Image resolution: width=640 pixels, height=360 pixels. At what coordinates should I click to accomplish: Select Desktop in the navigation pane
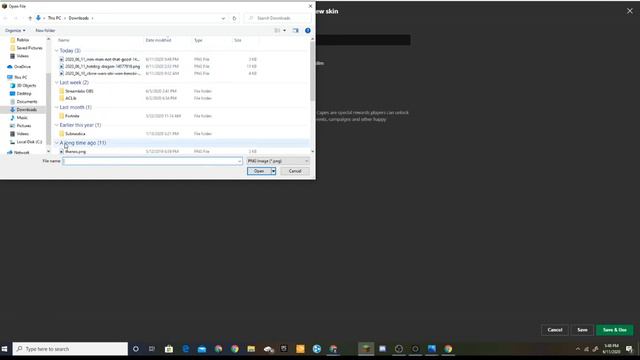pos(24,93)
